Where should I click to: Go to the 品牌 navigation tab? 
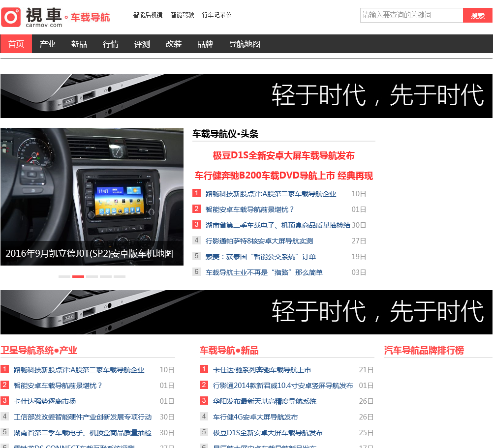pos(205,44)
